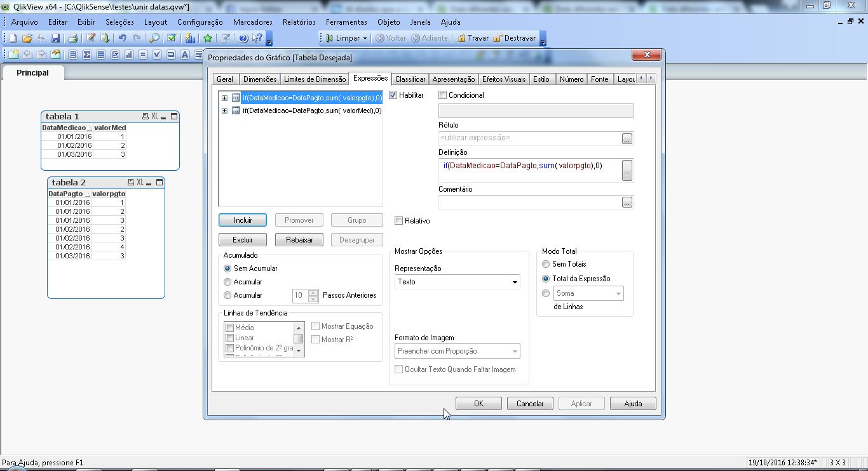Screen dimensions: 868x471
Task: Click the Incluir button
Action: click(x=243, y=220)
